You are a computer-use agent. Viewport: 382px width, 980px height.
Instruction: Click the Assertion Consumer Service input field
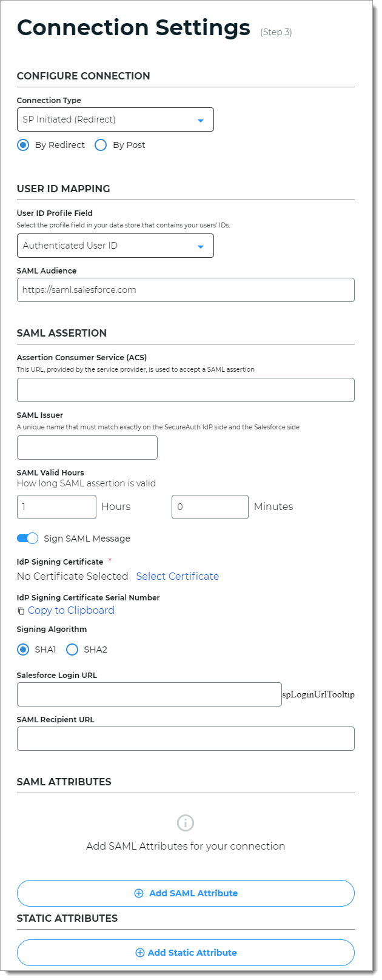tap(186, 390)
